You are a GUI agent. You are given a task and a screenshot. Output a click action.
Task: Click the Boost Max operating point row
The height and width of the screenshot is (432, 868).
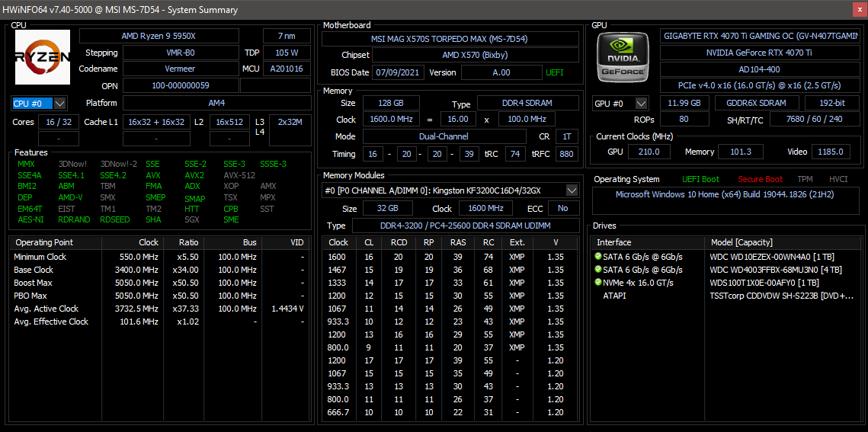160,283
